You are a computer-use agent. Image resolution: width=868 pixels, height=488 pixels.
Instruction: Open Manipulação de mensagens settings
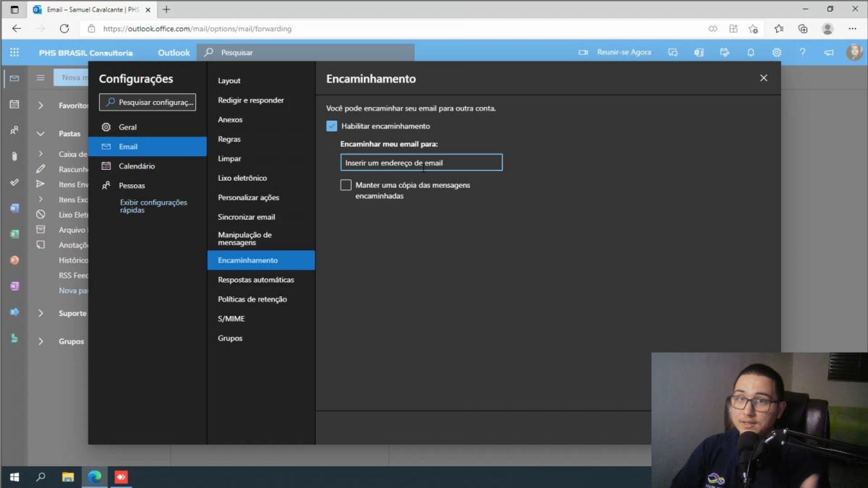point(261,239)
